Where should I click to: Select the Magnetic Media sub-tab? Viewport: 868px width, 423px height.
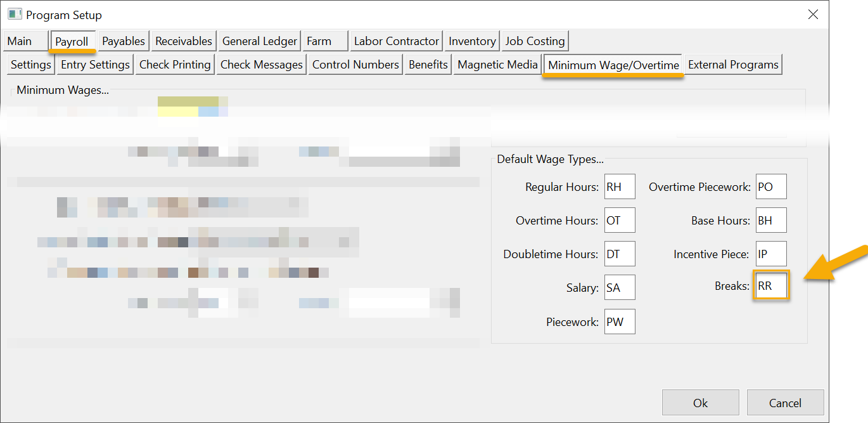pos(497,65)
